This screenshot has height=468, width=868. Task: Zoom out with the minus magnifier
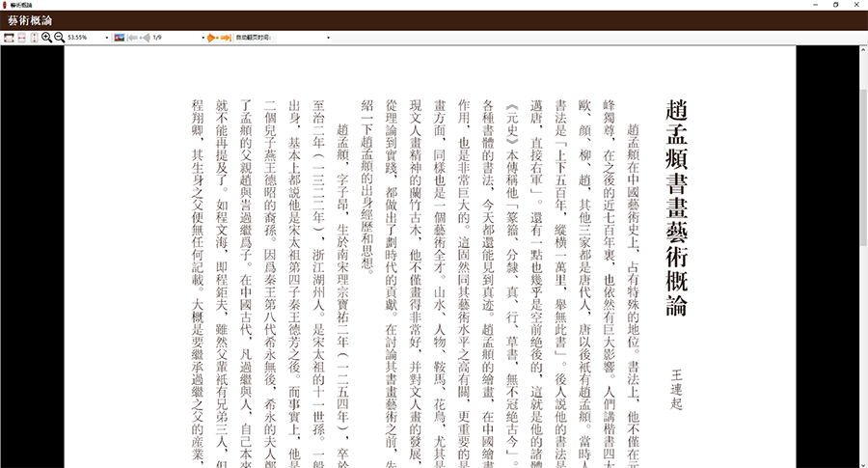[x=59, y=38]
